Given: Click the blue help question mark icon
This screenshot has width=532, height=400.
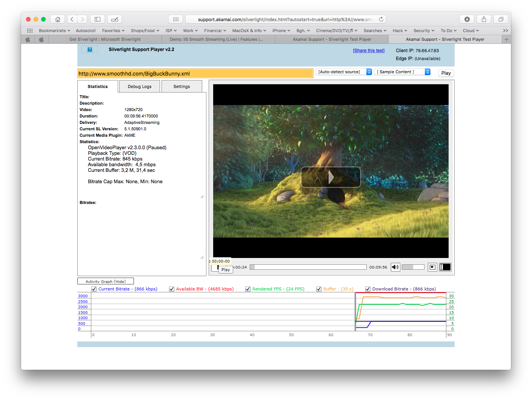Looking at the screenshot, I should click(90, 49).
